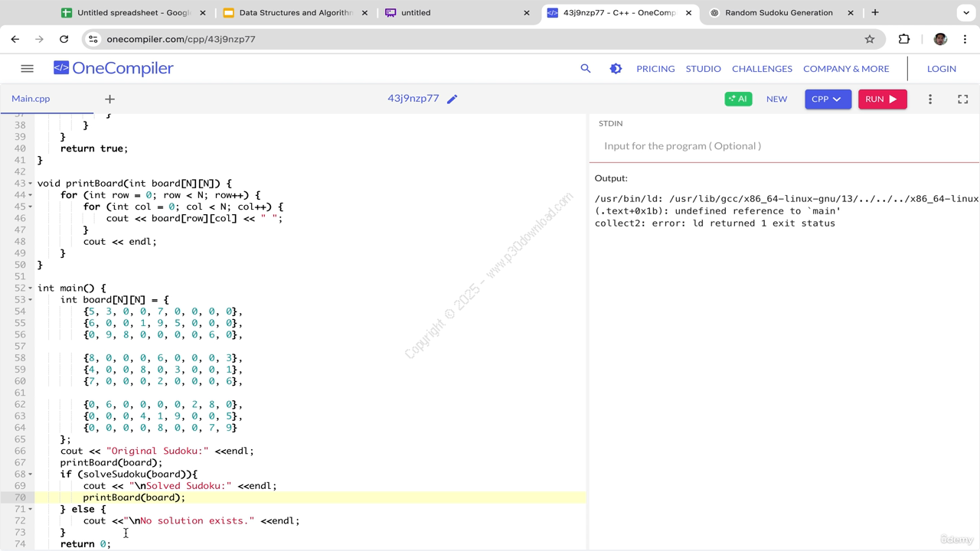Click line number 58 in the gutter
The image size is (980, 551).
[x=20, y=358]
